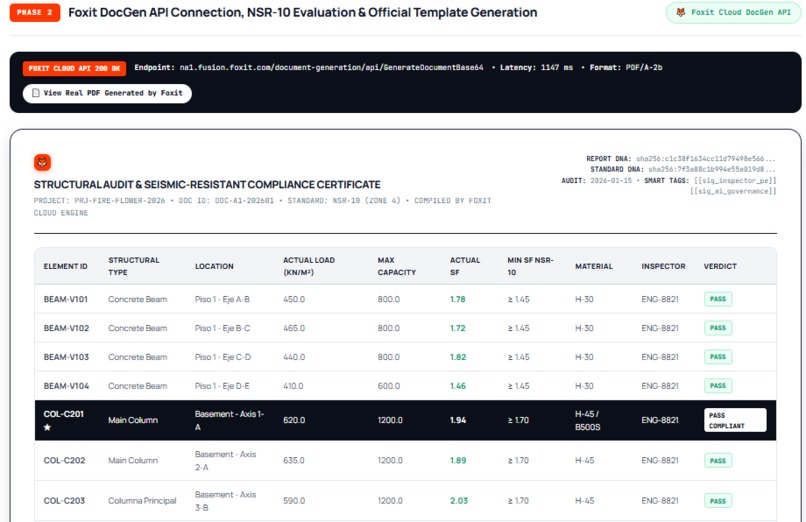The image size is (806, 522).
Task: Click the Foxit Cloud DocGen API badge
Action: [x=733, y=12]
